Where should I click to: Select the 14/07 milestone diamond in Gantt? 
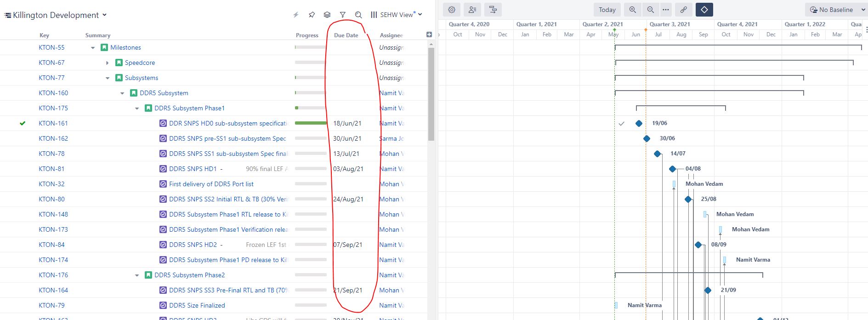(x=658, y=154)
